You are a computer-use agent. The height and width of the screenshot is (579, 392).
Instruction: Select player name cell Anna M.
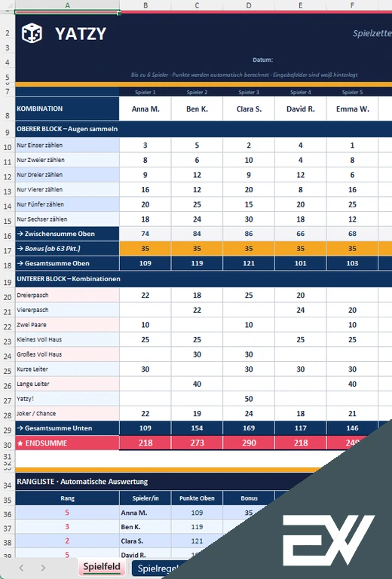pos(145,109)
